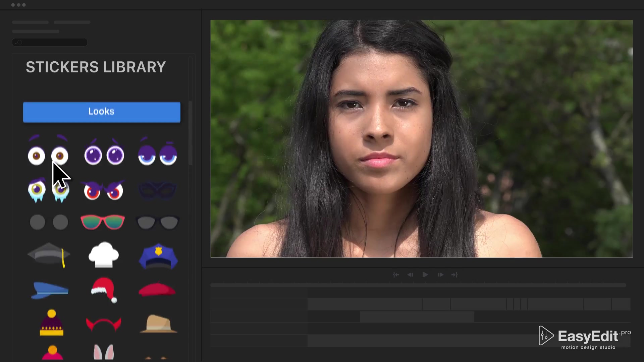Viewport: 644px width, 362px height.
Task: Choose the pink beanie with orange pom-pom
Action: (52, 353)
